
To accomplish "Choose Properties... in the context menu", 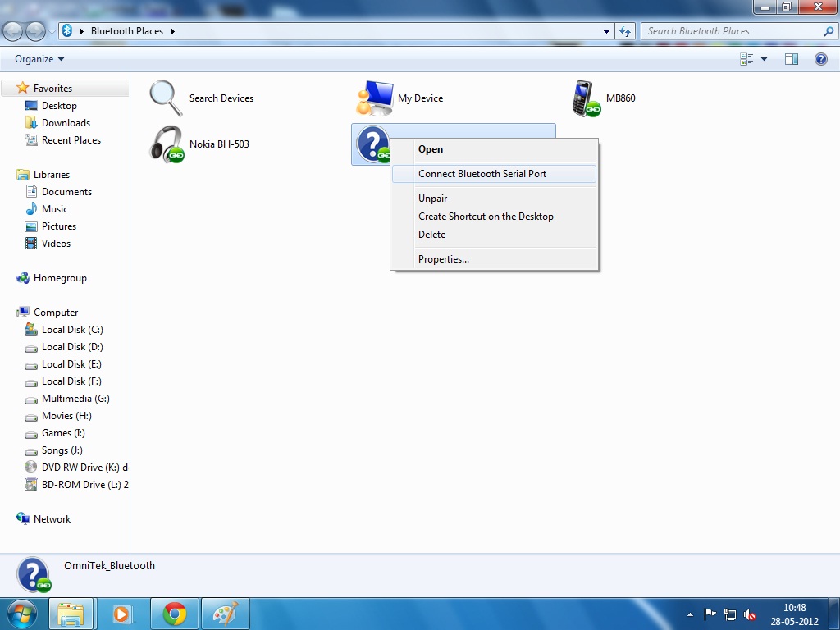I will tap(493, 259).
